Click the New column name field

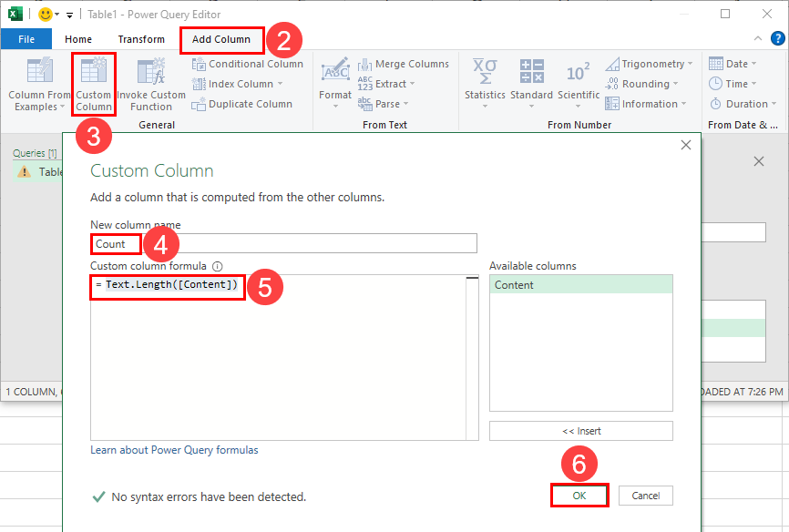pyautogui.click(x=283, y=243)
